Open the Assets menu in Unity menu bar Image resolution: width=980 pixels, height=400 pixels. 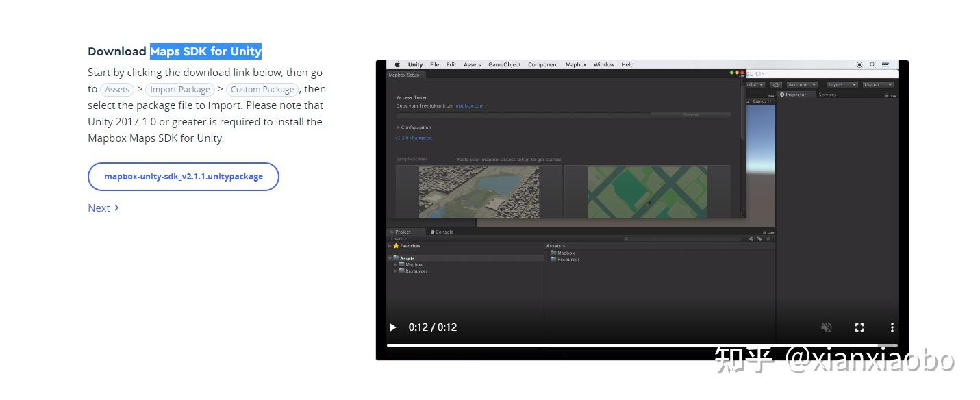[473, 65]
